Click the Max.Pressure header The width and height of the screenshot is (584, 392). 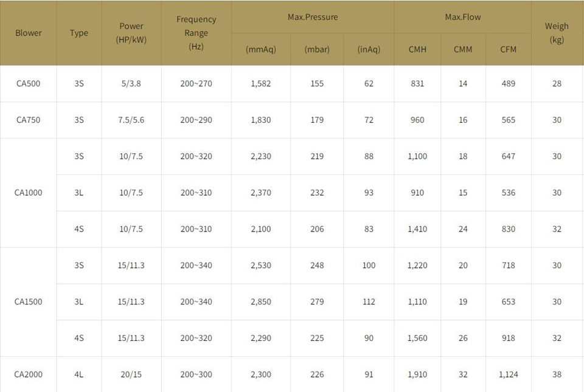click(313, 17)
